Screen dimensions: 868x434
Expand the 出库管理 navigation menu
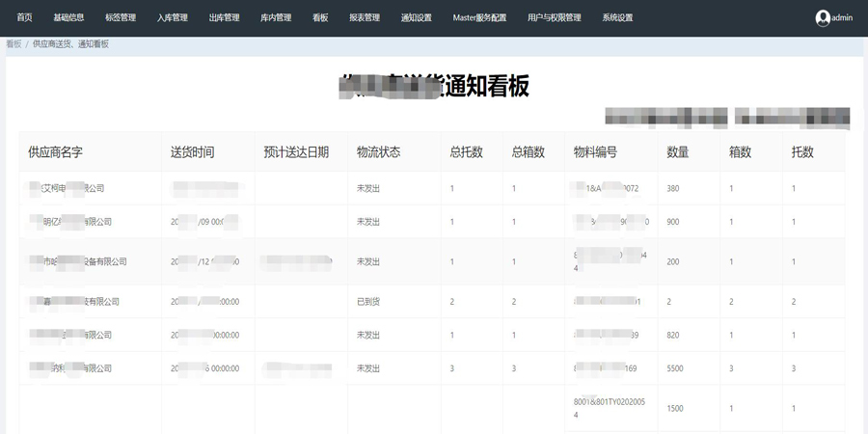point(224,17)
